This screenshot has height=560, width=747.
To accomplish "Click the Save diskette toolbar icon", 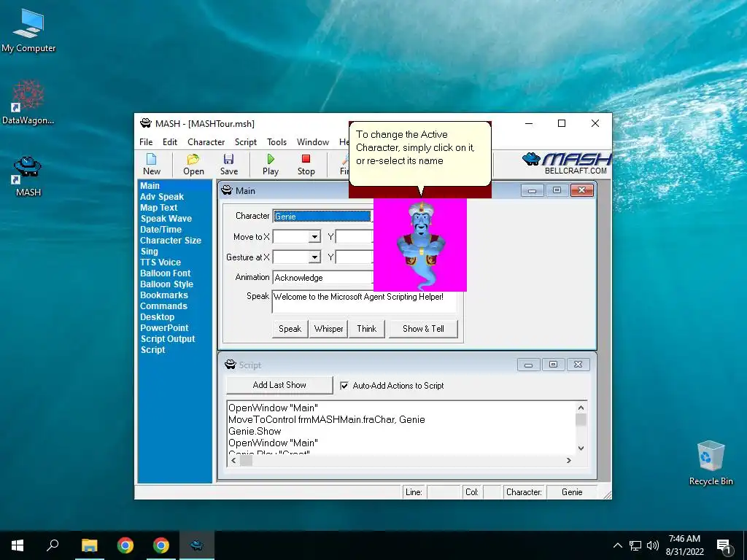I will [228, 164].
